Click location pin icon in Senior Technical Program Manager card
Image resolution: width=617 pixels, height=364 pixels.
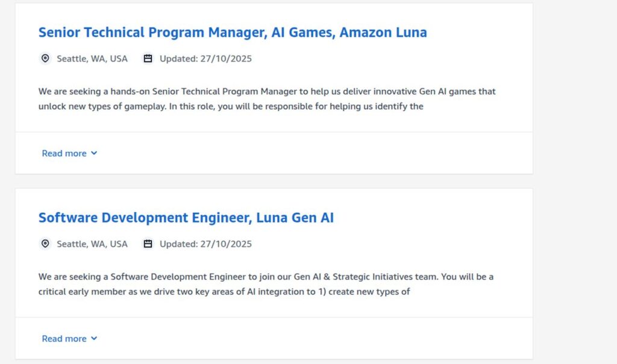tap(45, 58)
